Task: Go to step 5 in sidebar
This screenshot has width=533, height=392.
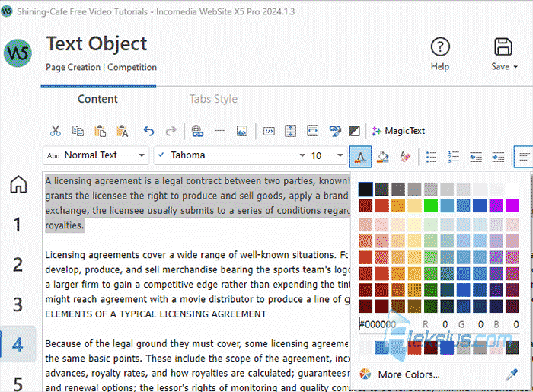Action: (x=18, y=384)
